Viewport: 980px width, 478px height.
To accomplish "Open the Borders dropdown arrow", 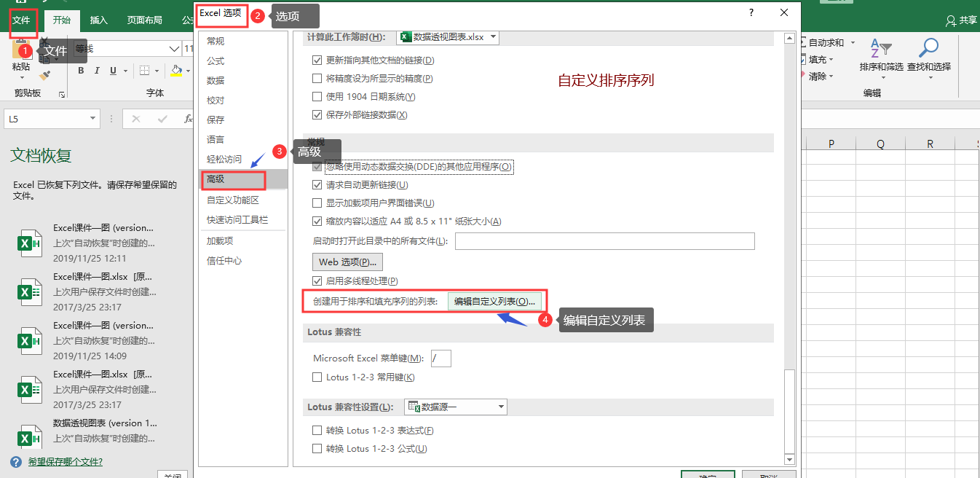I will point(157,71).
